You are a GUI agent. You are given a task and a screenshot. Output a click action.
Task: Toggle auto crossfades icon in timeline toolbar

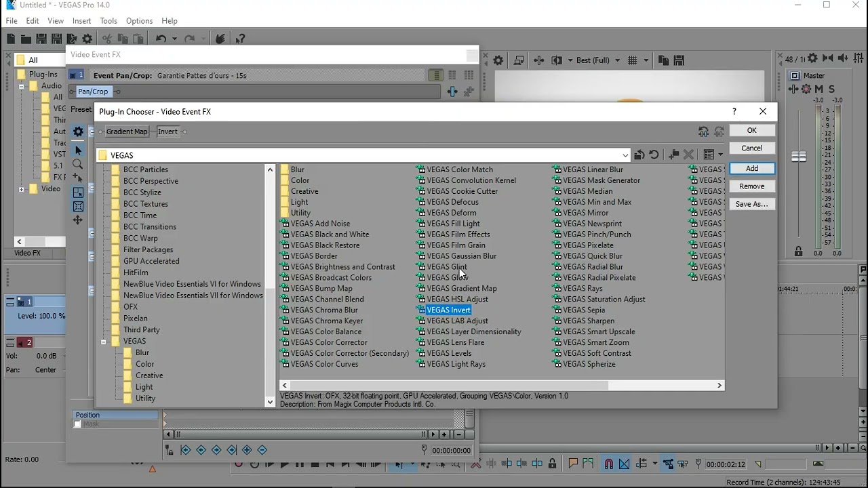click(x=625, y=464)
